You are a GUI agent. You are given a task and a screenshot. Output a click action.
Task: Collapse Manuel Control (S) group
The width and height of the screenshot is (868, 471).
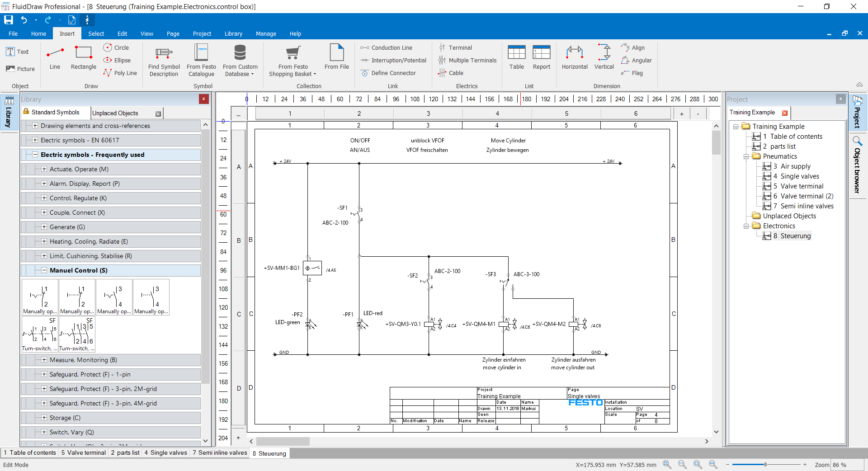point(44,270)
